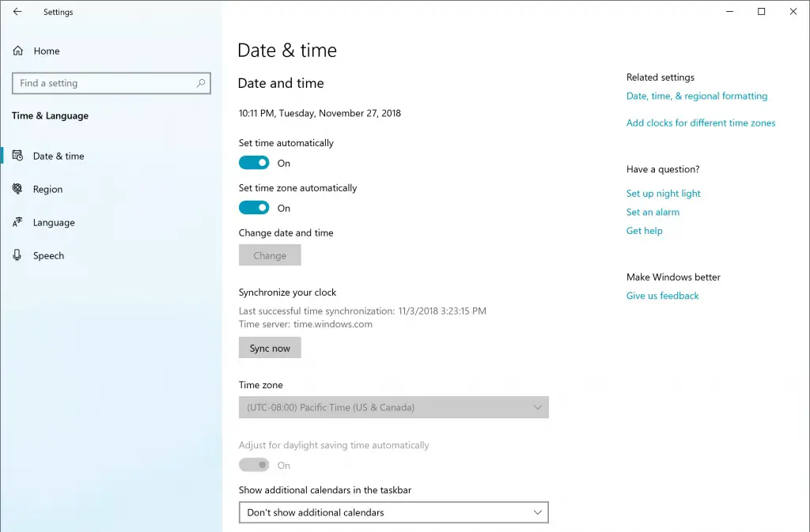Open the Time zone dropdown
810x532 pixels.
[394, 407]
